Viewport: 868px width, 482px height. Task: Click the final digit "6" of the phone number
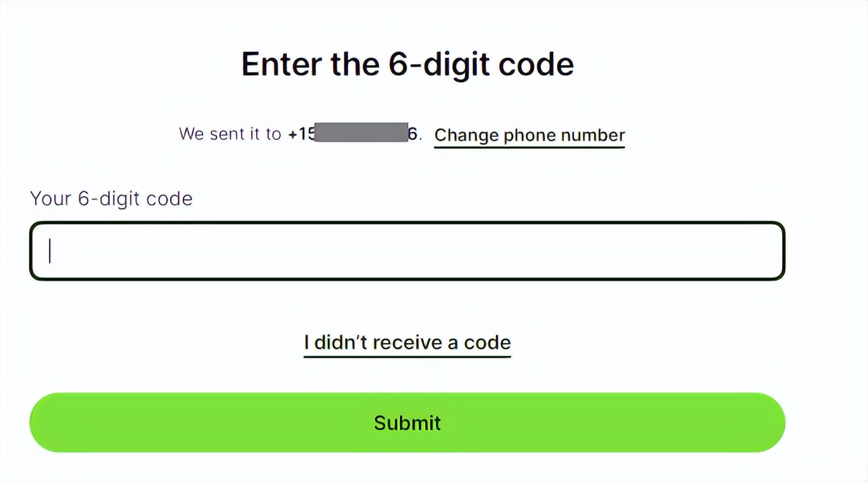[x=413, y=134]
